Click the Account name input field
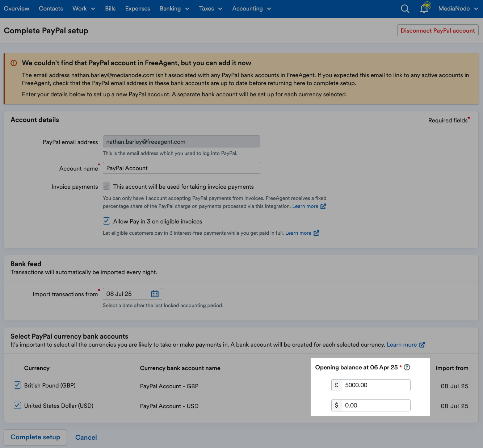This screenshot has width=483, height=448. pyautogui.click(x=181, y=168)
